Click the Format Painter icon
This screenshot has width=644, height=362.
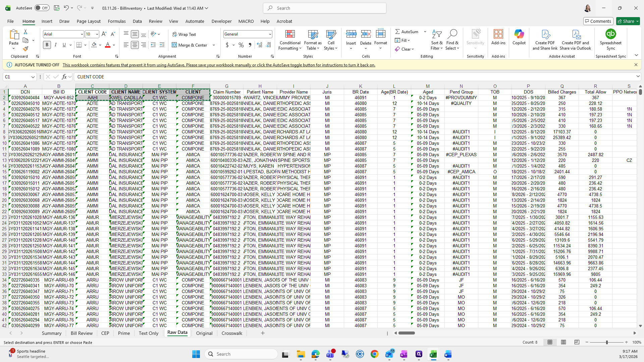25,49
